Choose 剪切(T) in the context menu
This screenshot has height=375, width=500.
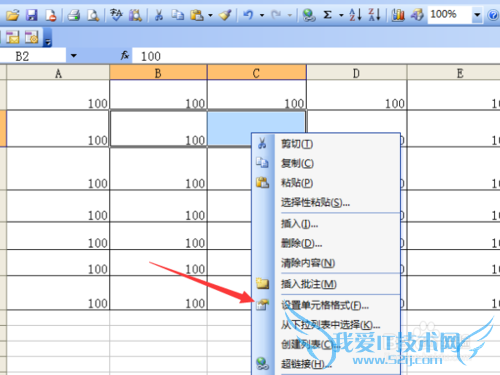point(327,144)
